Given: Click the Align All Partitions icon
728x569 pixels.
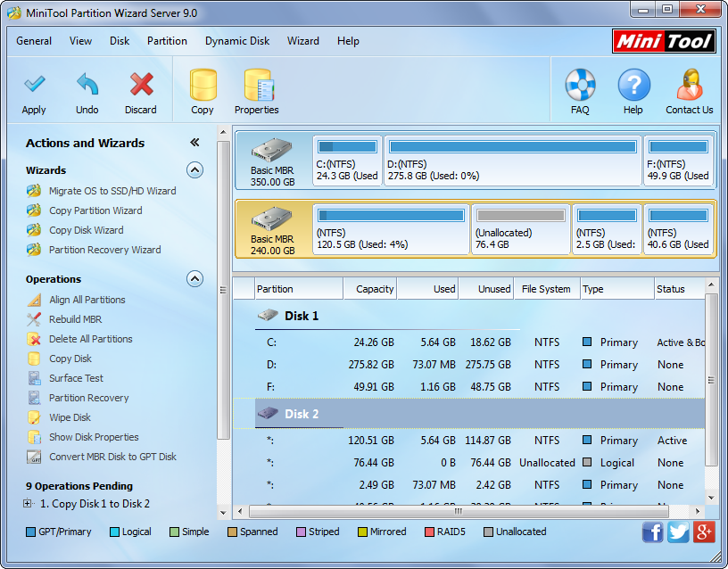Looking at the screenshot, I should coord(34,300).
